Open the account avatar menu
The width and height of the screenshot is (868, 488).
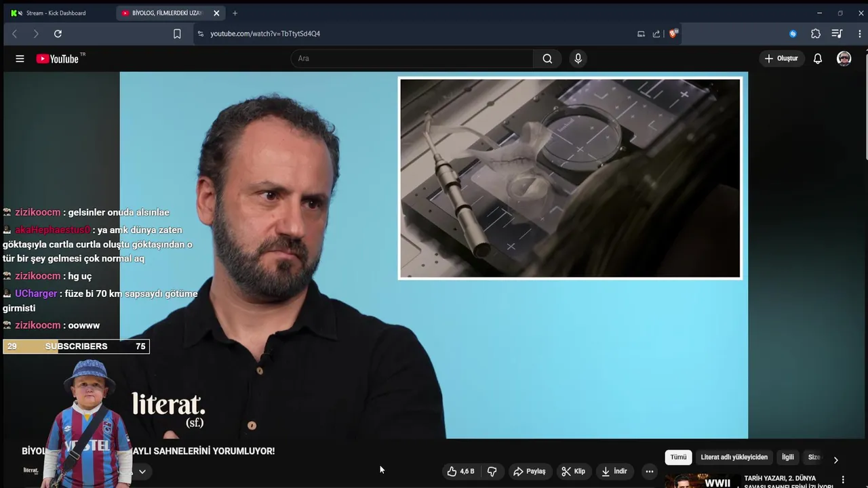click(844, 58)
